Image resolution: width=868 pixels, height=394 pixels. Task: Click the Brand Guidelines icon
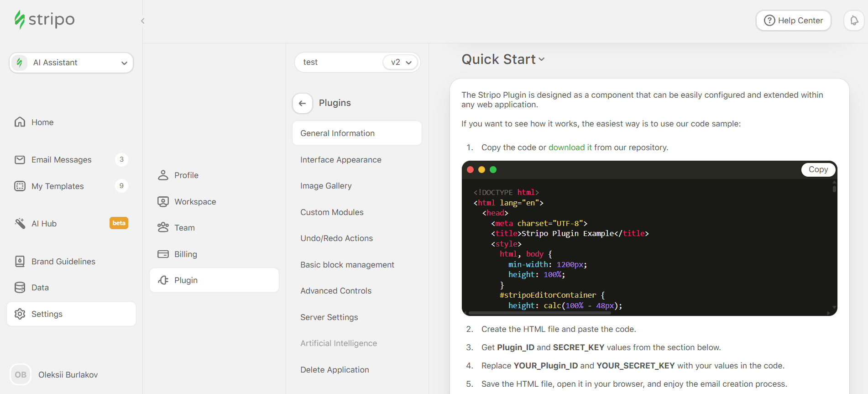click(20, 261)
